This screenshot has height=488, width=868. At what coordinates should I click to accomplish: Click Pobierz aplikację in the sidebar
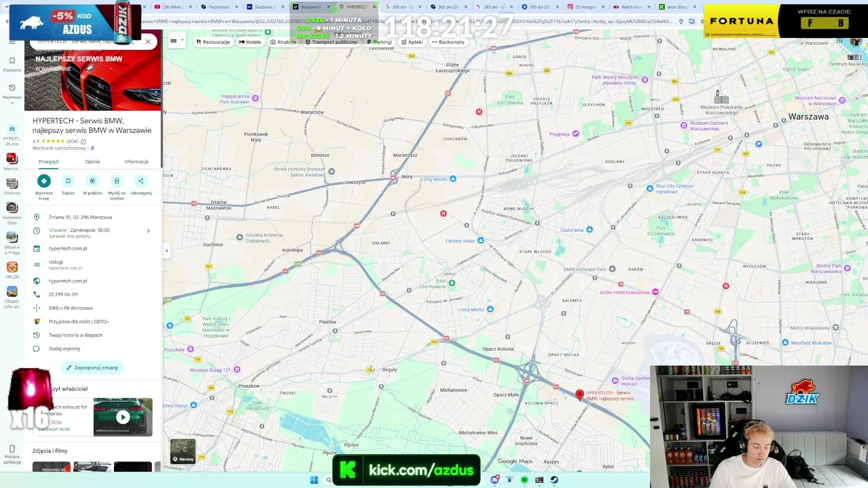click(12, 454)
